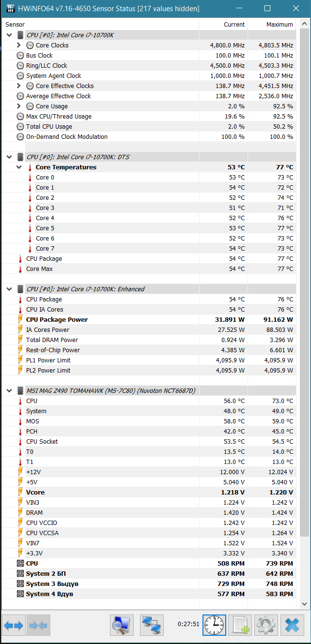This screenshot has width=311, height=644.
Task: Click the HWiNFO64 title bar app icon
Action: click(10, 9)
